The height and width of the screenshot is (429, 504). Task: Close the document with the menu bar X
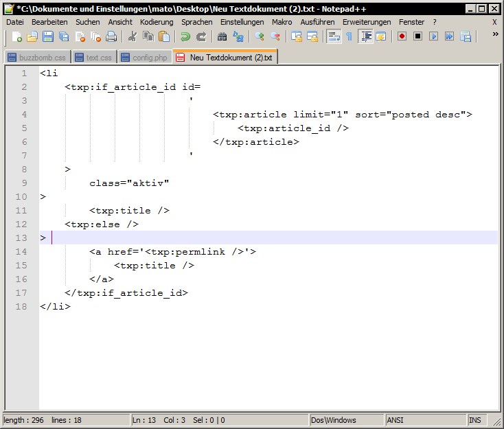click(x=494, y=22)
